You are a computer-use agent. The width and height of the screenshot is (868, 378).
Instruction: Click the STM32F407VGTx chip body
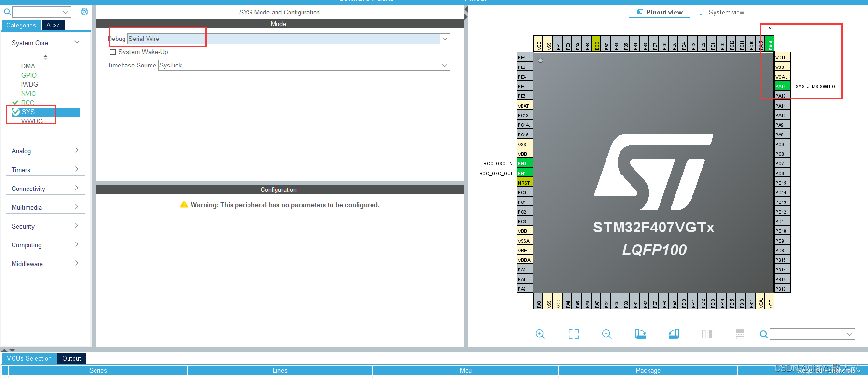654,172
